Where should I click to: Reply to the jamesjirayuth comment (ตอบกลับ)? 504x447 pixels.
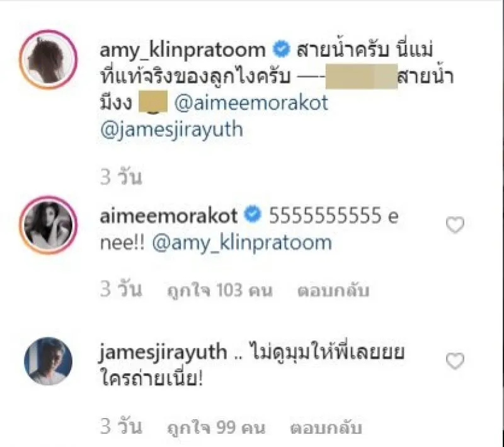pos(326,428)
